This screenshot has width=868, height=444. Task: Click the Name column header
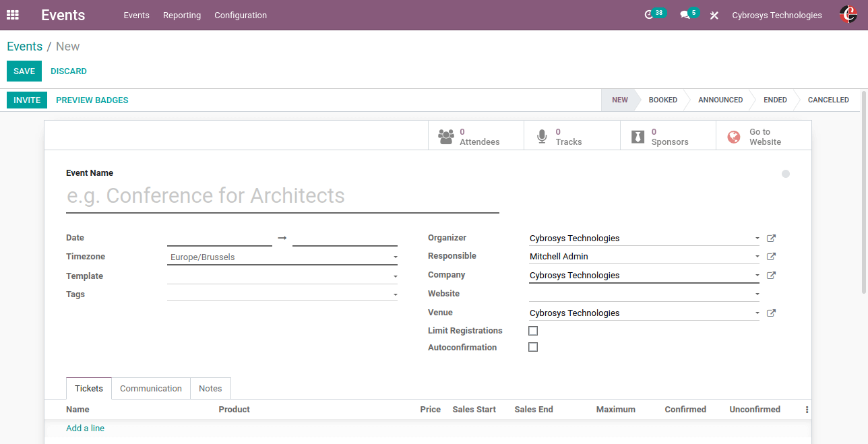77,410
